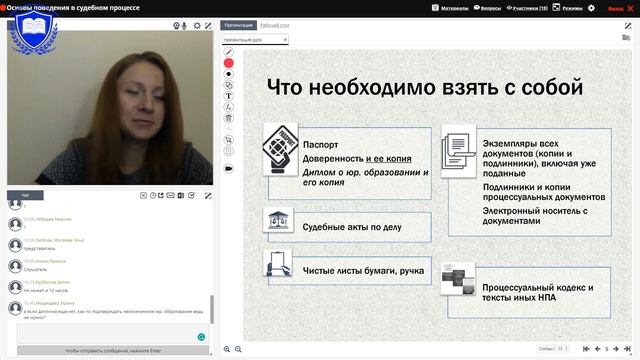
Task: Open the gear settings in top bar
Action: pos(591,8)
